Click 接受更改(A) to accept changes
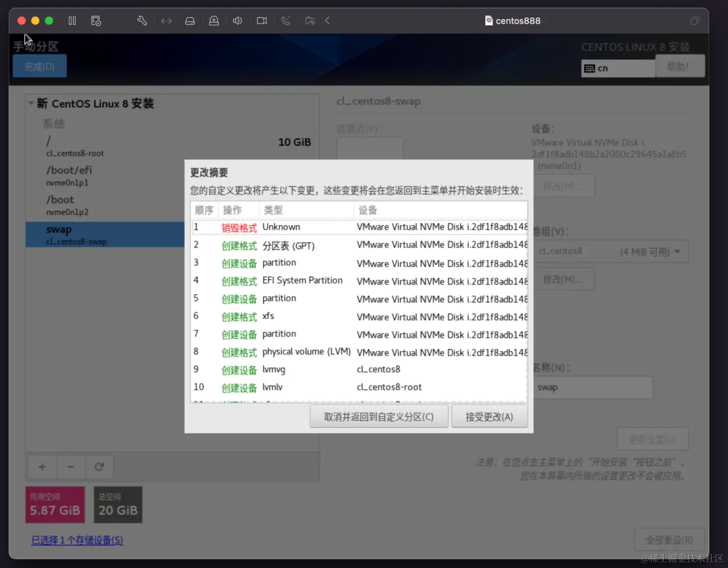728x568 pixels. (489, 417)
